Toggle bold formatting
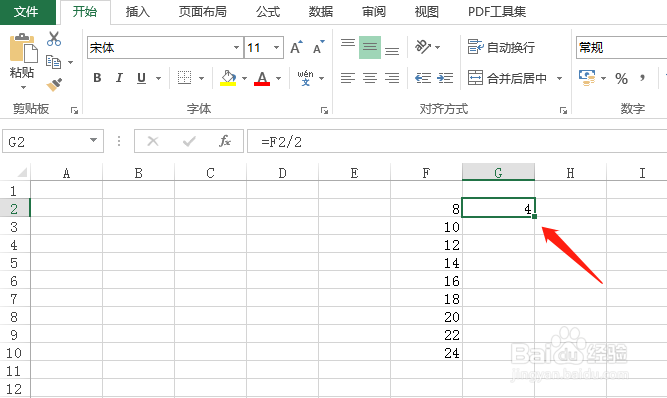The height and width of the screenshot is (398, 667). (x=97, y=78)
